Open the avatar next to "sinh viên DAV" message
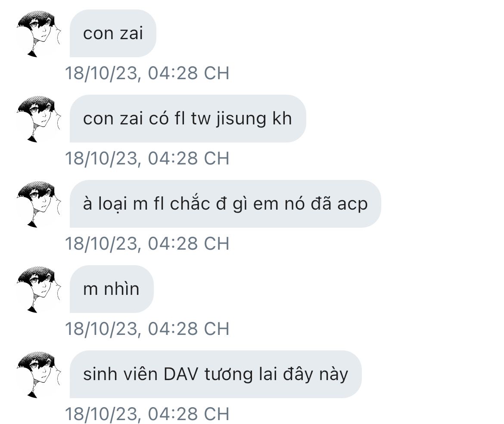 39,374
